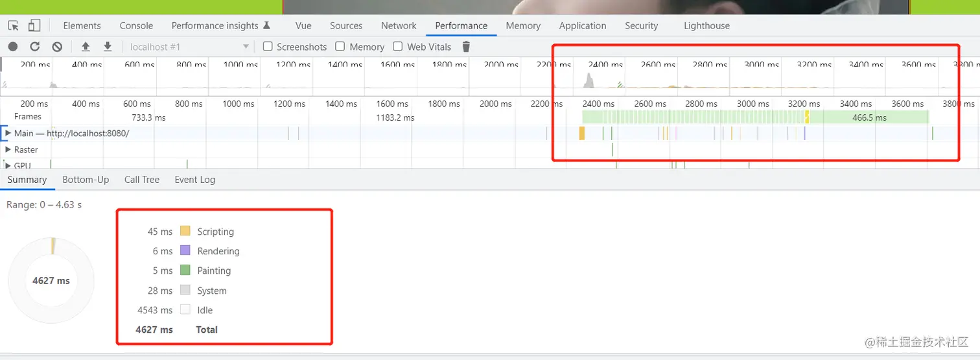Open the Vue devtools tab
Viewport: 980px width, 360px height.
[x=303, y=26]
